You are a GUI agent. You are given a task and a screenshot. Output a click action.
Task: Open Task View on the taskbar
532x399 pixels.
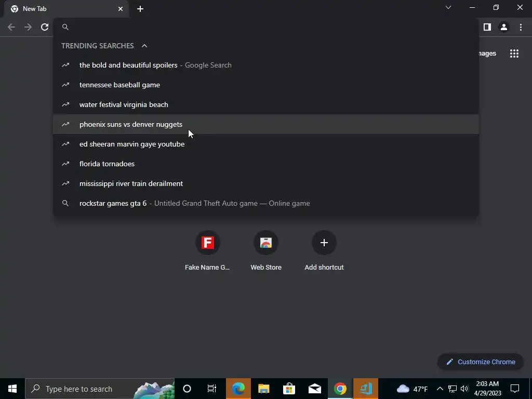click(212, 389)
